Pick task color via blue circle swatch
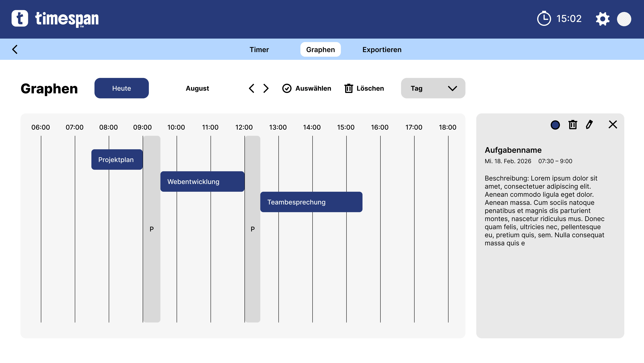The image size is (644, 363). point(555,125)
